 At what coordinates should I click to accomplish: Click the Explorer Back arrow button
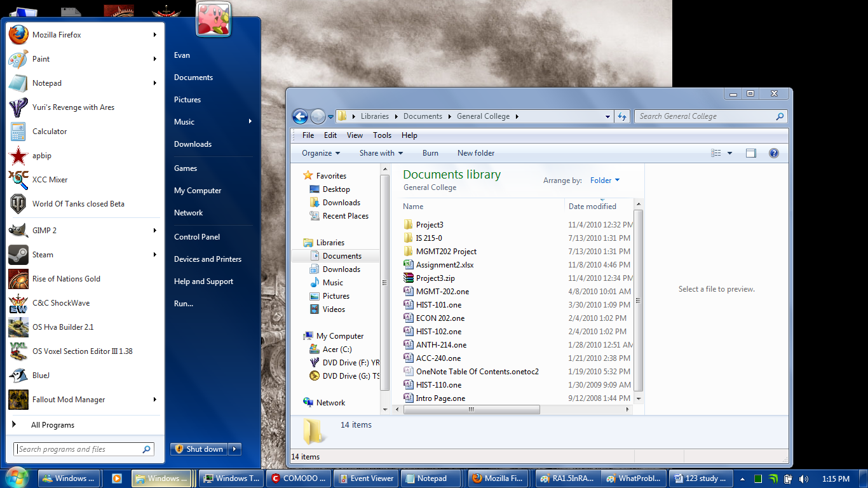click(300, 116)
